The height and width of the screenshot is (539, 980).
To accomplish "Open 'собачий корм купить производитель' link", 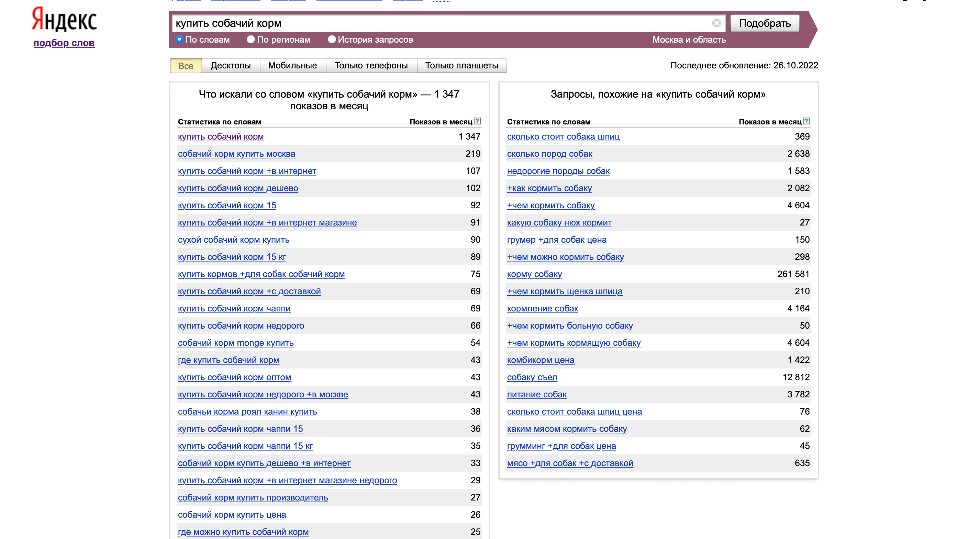I will pyautogui.click(x=253, y=497).
